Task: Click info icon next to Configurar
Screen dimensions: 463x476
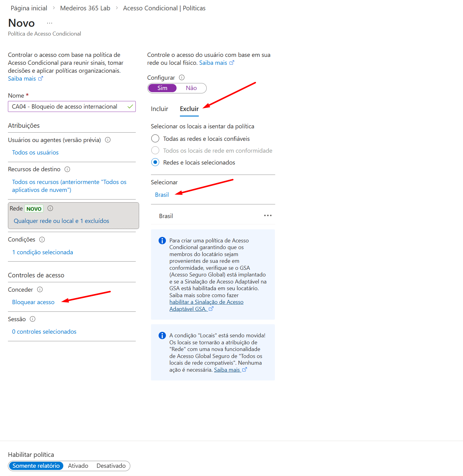Action: coord(182,78)
